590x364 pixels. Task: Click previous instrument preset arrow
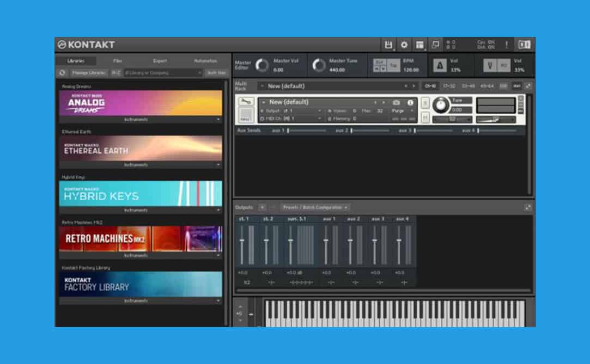coord(375,102)
